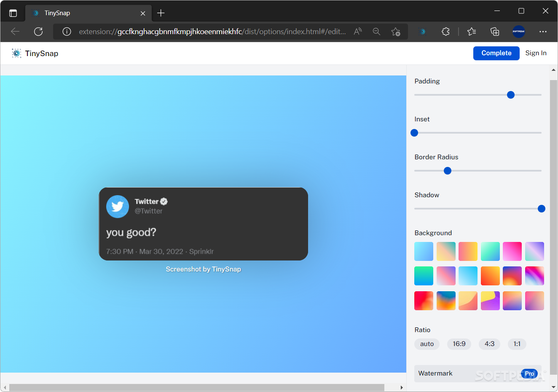Screen dimensions: 558x392
Task: Click the zoom magnifier icon in address bar
Action: click(x=376, y=32)
